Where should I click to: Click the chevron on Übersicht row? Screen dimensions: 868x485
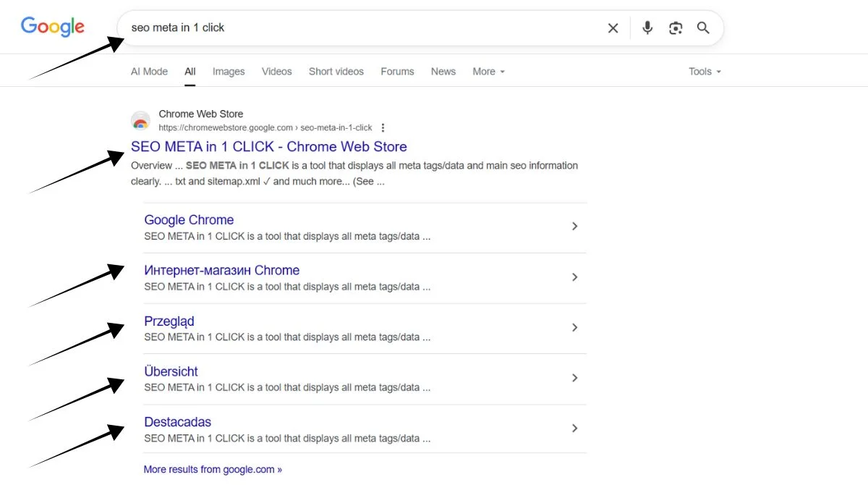click(575, 378)
